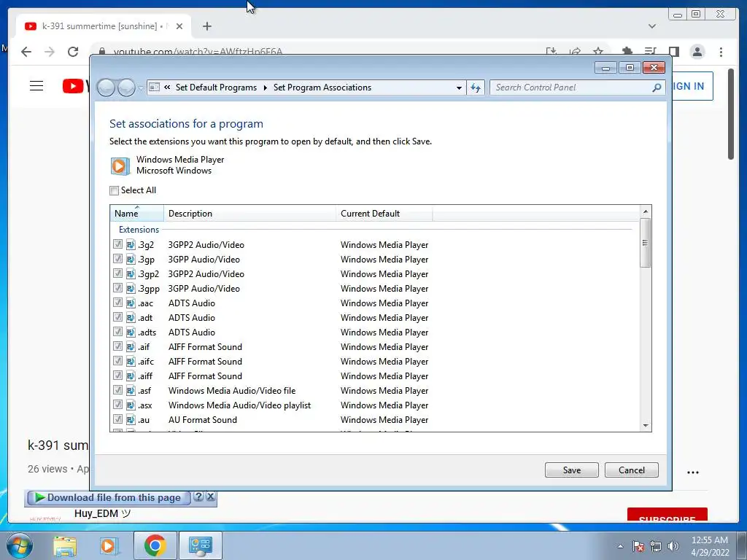This screenshot has width=747, height=560.
Task: Toggle the .aac extension checkbox
Action: (x=117, y=303)
